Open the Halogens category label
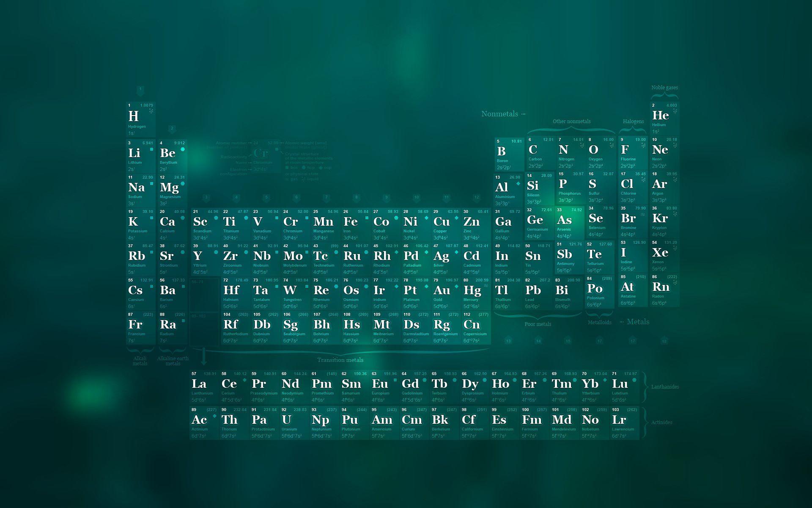Screen dimensions: 812x508 pos(633,121)
